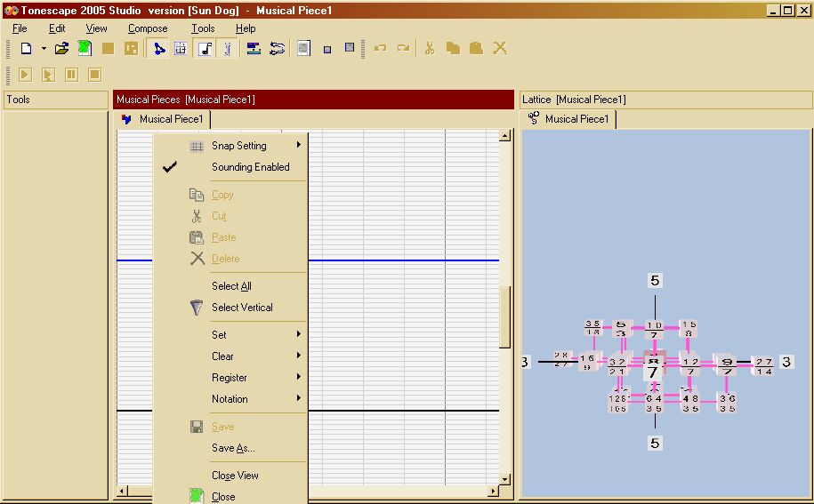
Task: Open the Help menu
Action: [246, 28]
